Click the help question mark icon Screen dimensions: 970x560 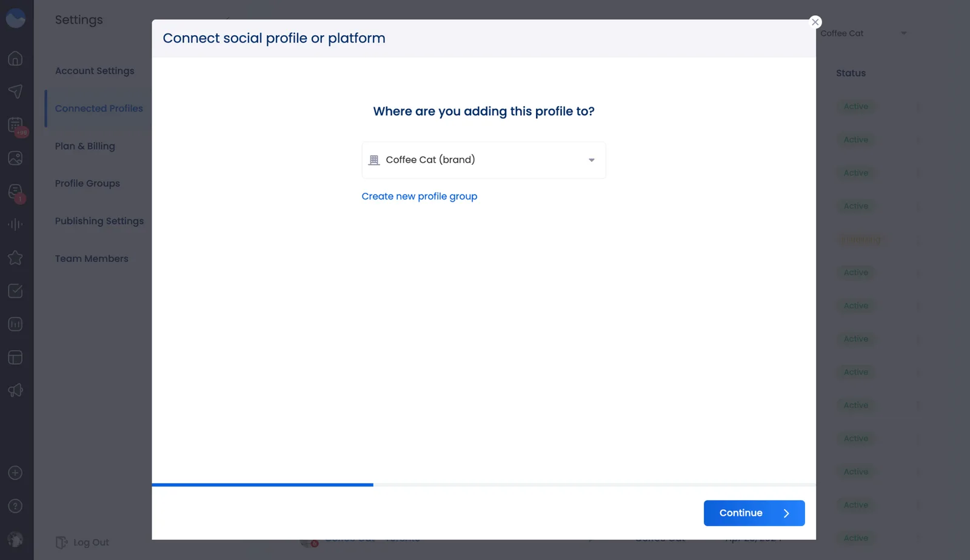15,506
